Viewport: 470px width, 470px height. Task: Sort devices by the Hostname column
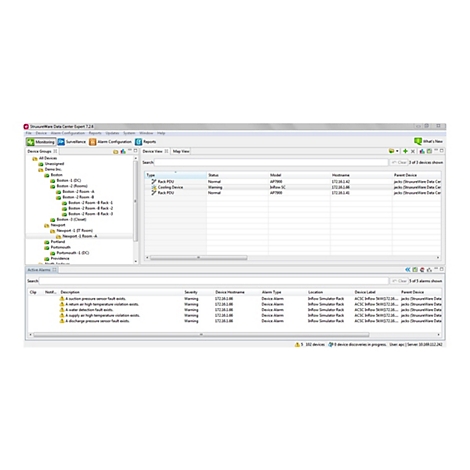click(x=361, y=175)
